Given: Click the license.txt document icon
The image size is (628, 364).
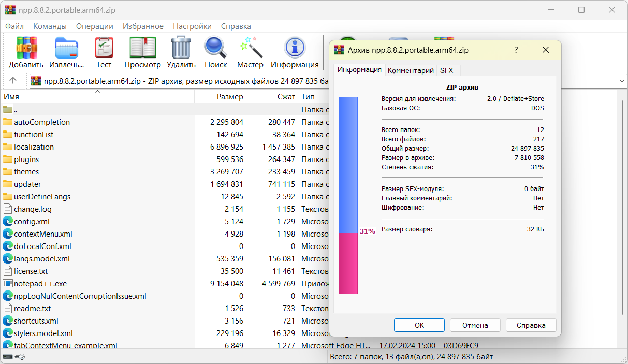Looking at the screenshot, I should [7, 271].
